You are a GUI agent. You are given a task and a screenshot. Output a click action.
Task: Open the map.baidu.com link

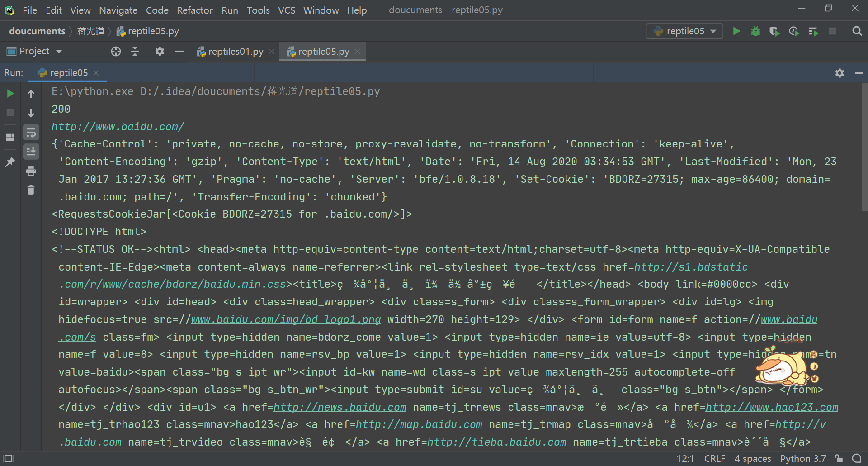419,424
